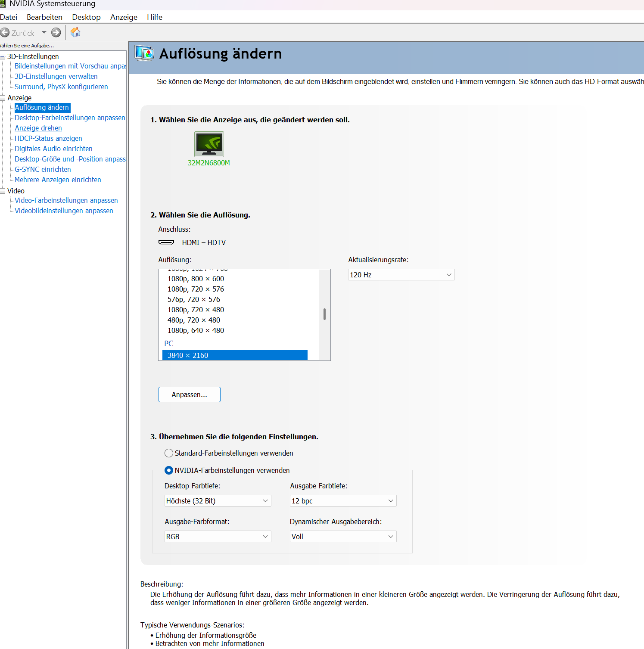The width and height of the screenshot is (644, 649).
Task: Open Videobildeinstellungen anpassen
Action: pos(64,211)
